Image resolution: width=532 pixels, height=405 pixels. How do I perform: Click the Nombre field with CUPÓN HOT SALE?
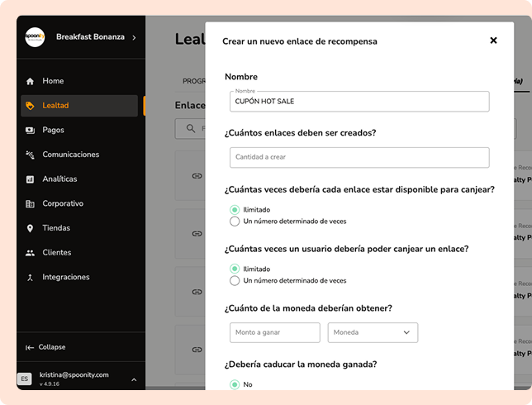[359, 101]
